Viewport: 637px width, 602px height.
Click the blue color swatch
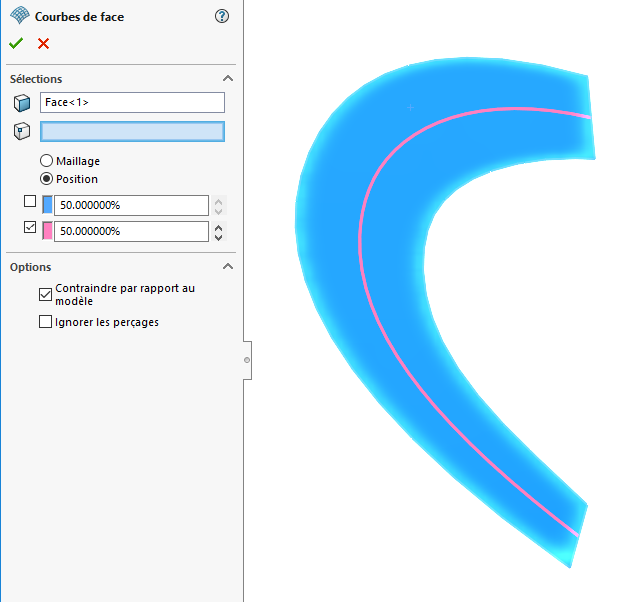(x=48, y=205)
